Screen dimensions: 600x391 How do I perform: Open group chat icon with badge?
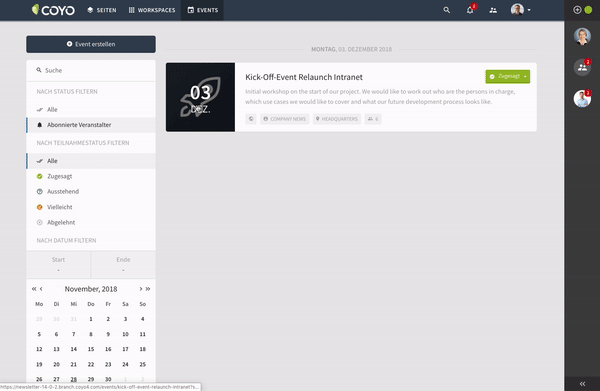[x=582, y=67]
